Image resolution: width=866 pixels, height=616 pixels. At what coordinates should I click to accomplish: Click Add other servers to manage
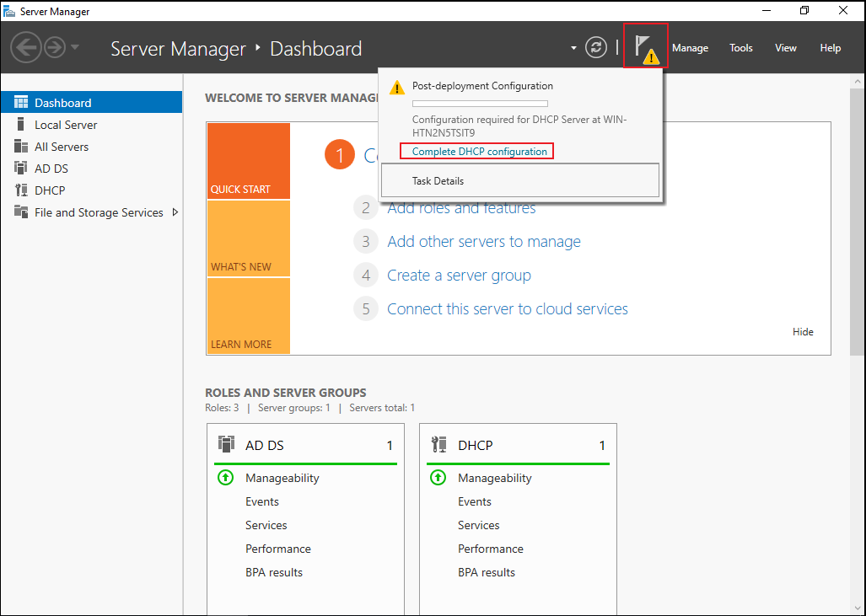tap(484, 242)
